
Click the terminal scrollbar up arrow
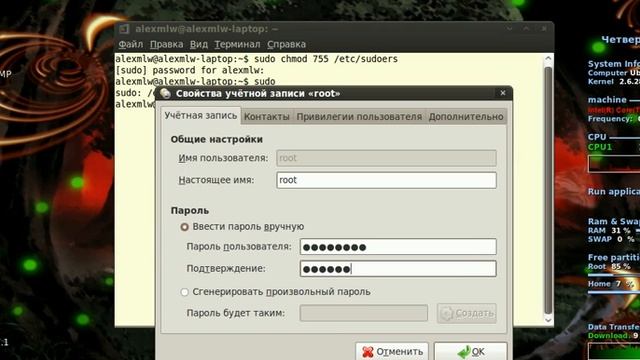point(548,59)
